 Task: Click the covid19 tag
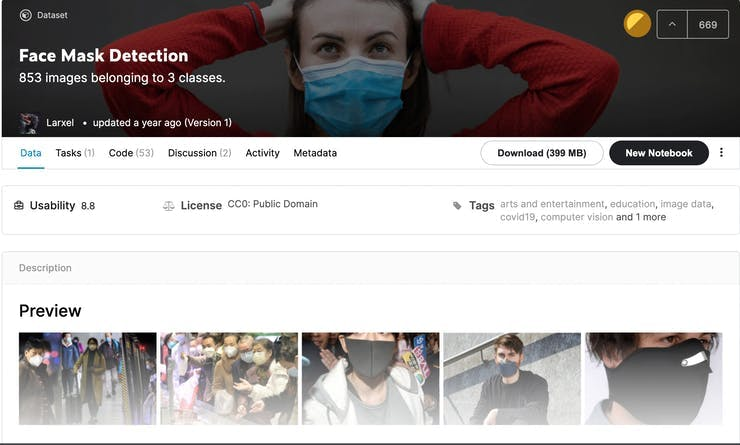point(518,217)
